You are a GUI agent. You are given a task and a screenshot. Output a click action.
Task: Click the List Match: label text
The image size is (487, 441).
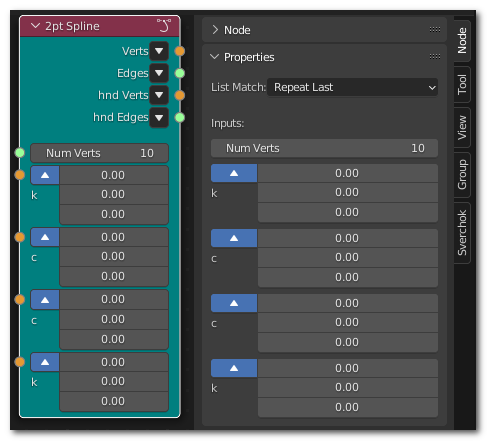coord(238,87)
